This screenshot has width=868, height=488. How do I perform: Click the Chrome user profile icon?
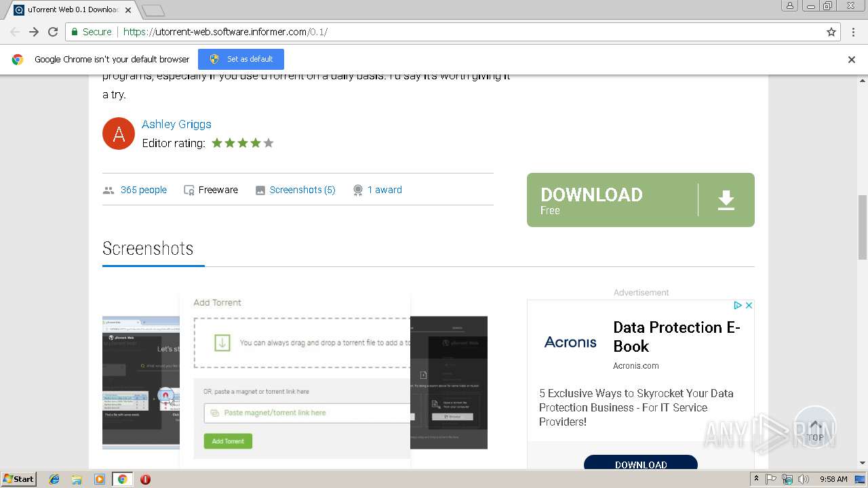pos(789,5)
